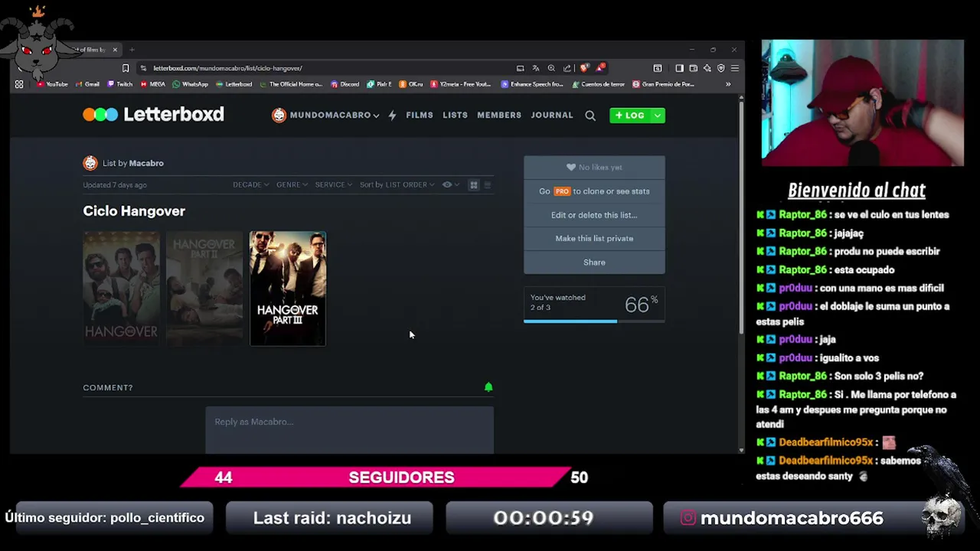The width and height of the screenshot is (980, 551).
Task: Open the JOURNAL navigation item
Action: point(552,115)
